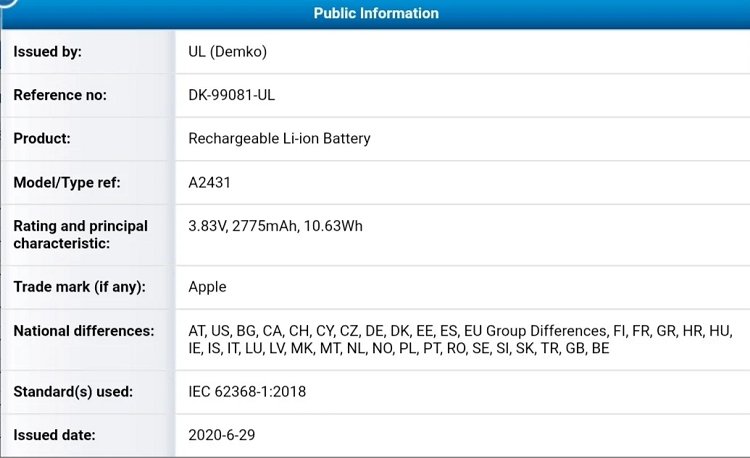Select the 'Reference no:' label

pyautogui.click(x=60, y=95)
